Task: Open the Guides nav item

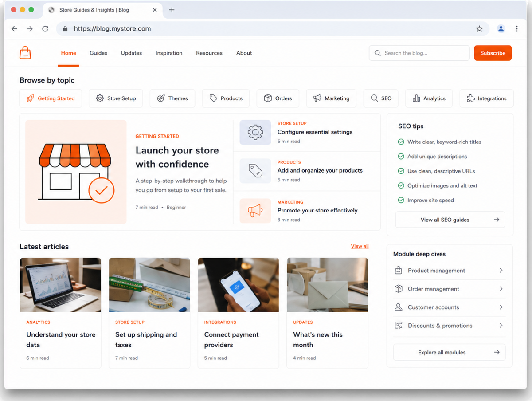Action: 98,53
